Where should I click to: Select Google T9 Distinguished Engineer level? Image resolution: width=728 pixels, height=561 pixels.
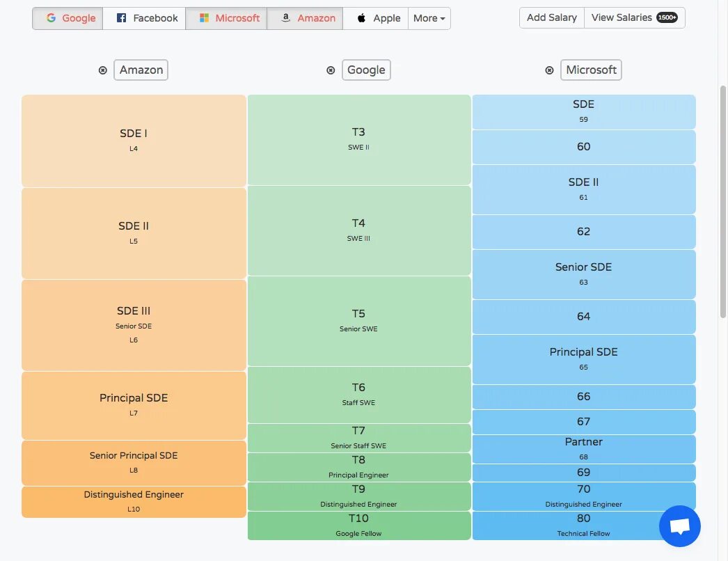pyautogui.click(x=359, y=496)
